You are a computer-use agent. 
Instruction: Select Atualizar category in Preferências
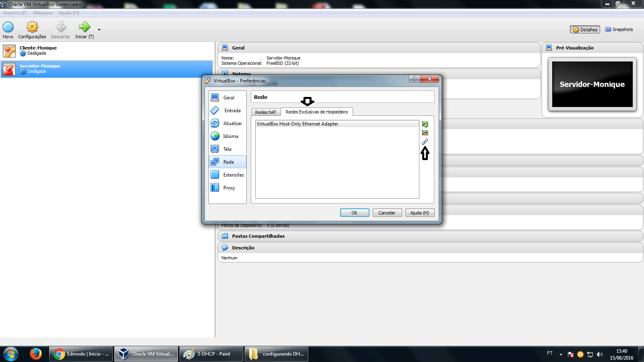(x=227, y=123)
